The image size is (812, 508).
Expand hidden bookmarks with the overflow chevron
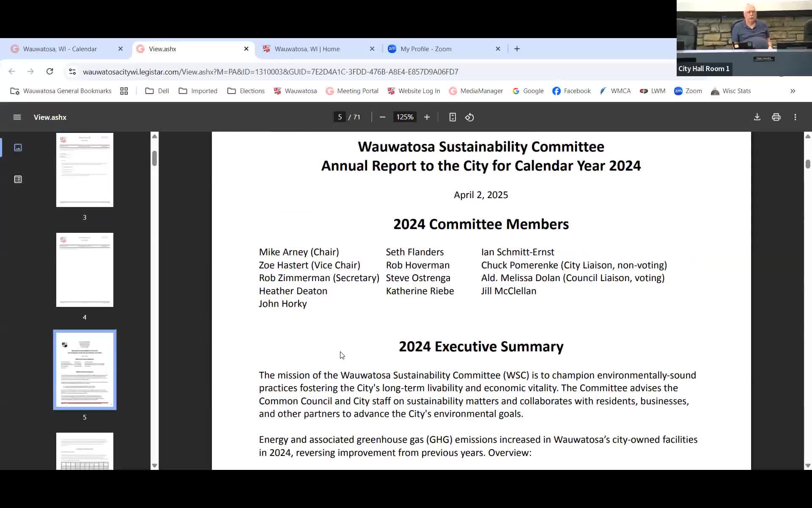(793, 91)
